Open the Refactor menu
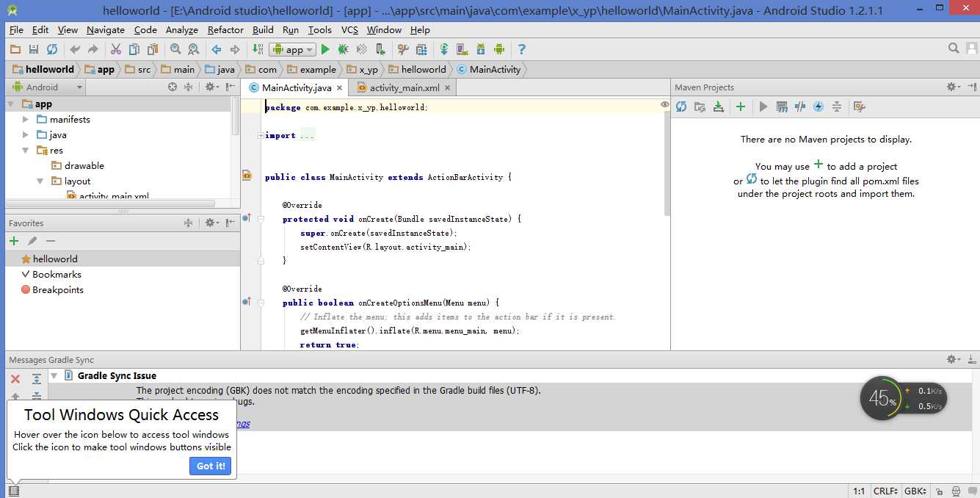 coord(225,30)
